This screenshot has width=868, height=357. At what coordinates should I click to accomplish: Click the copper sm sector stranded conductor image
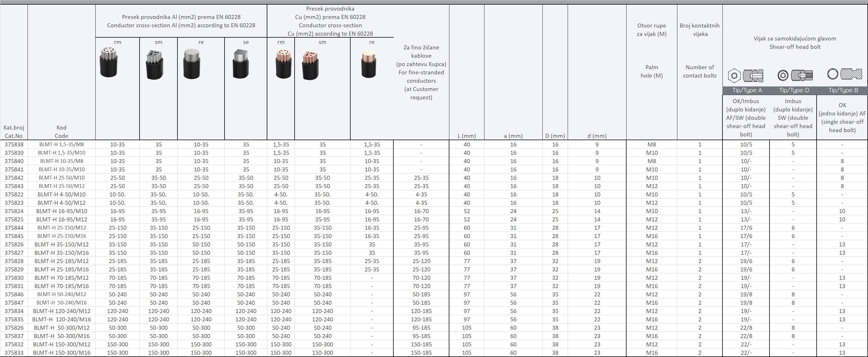point(310,65)
